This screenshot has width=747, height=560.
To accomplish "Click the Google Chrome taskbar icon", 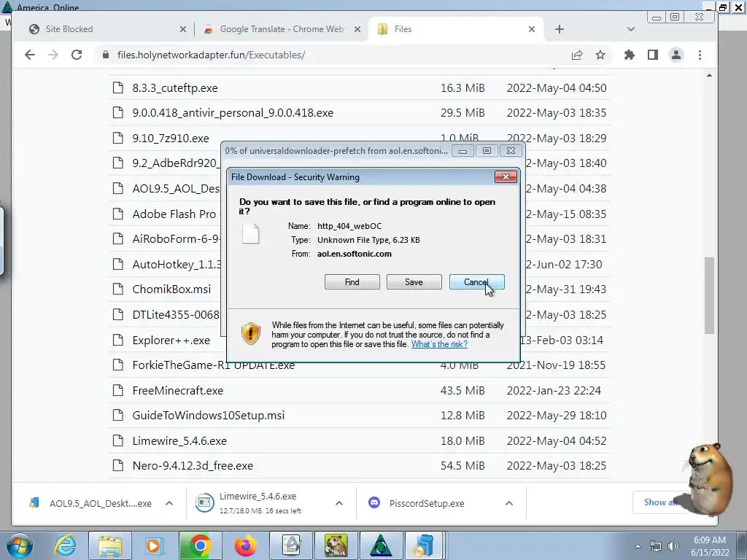I will [x=200, y=545].
